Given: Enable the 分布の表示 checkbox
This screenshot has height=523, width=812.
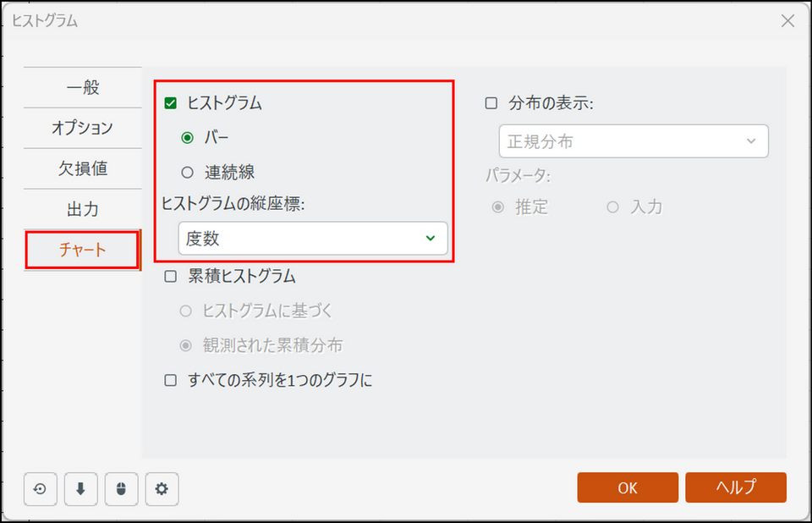Looking at the screenshot, I should [491, 103].
